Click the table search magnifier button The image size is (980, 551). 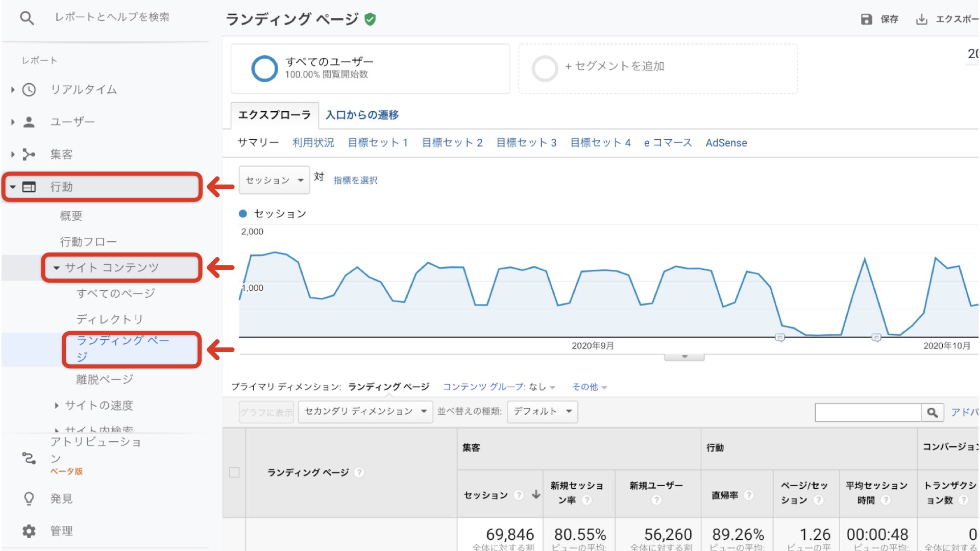[932, 412]
